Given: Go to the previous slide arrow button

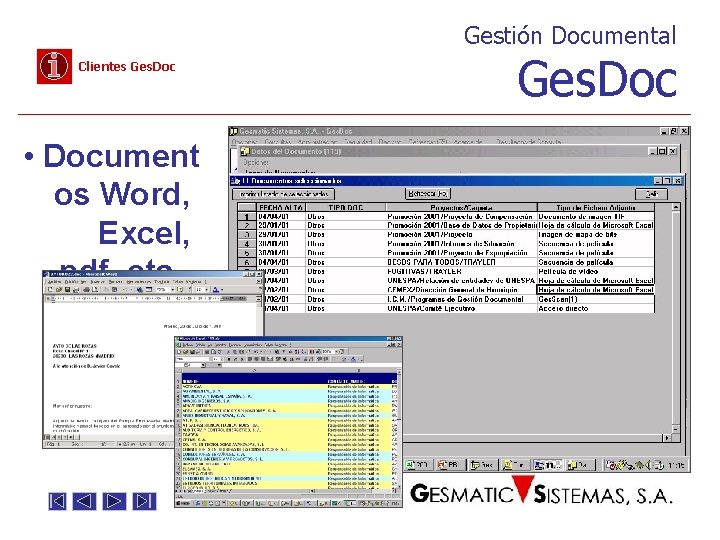Looking at the screenshot, I should (x=85, y=501).
